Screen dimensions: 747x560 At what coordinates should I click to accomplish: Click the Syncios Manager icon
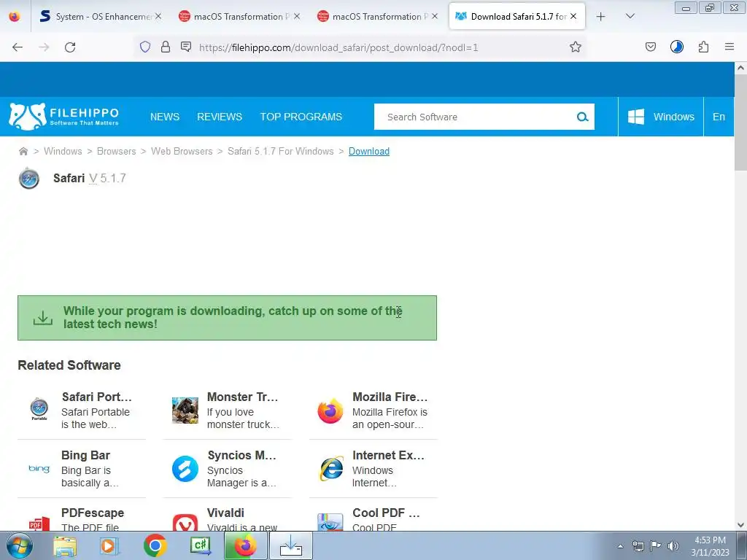185,469
